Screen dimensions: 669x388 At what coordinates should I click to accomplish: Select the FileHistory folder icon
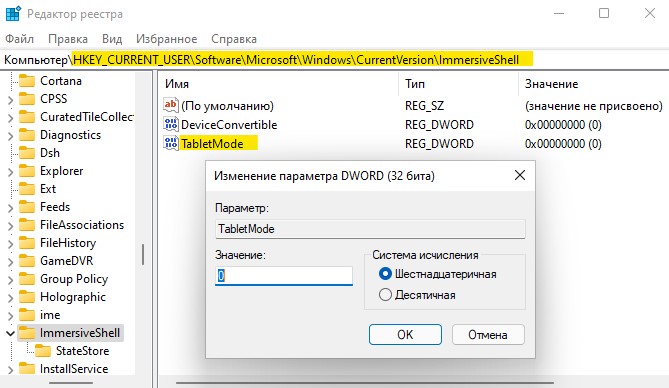coord(27,243)
